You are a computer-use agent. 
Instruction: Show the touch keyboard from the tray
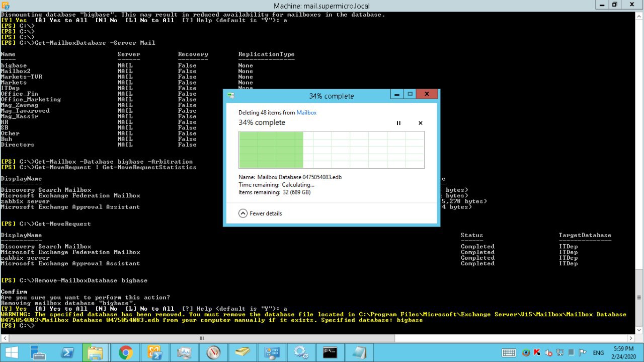click(x=509, y=352)
